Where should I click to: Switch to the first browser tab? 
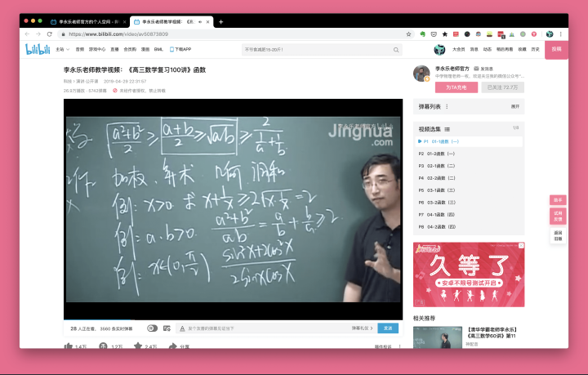point(88,22)
